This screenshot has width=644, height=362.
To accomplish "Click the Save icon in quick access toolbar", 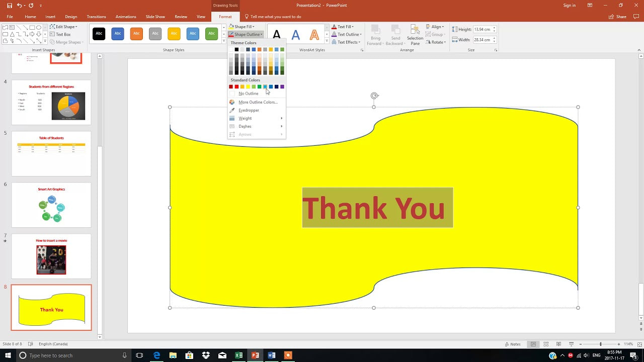I will tap(10, 6).
